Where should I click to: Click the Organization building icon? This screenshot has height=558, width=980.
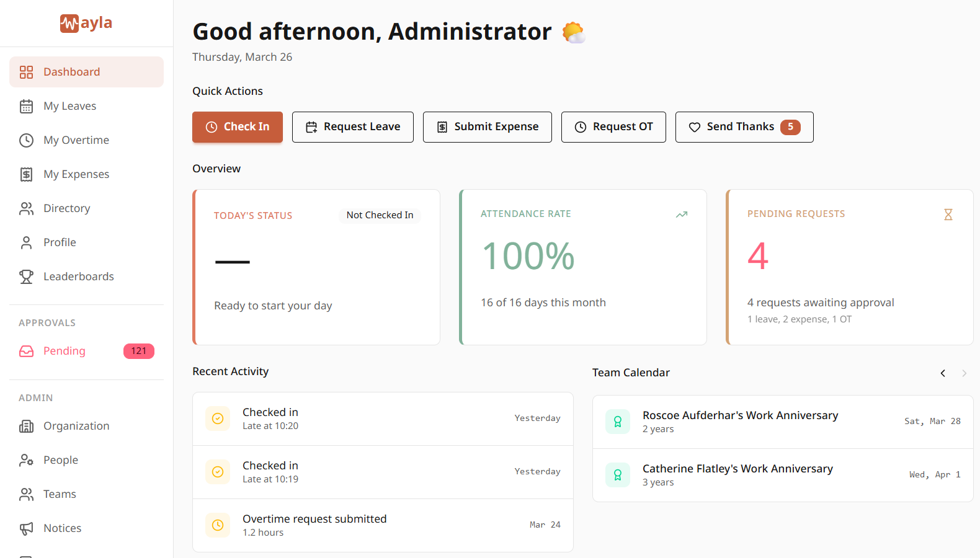[x=26, y=426]
